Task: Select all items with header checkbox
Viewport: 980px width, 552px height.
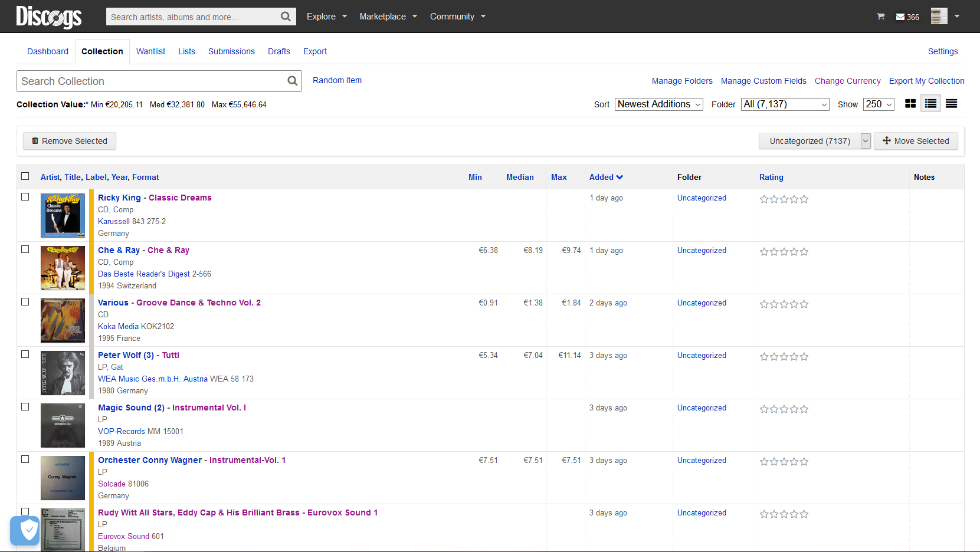Action: [25, 176]
